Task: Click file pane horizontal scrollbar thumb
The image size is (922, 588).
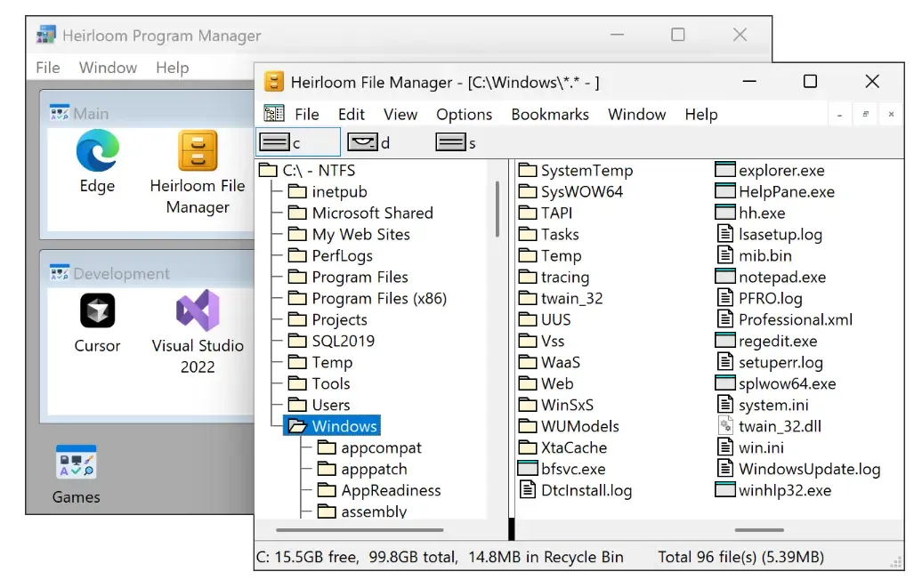Action: (x=759, y=530)
